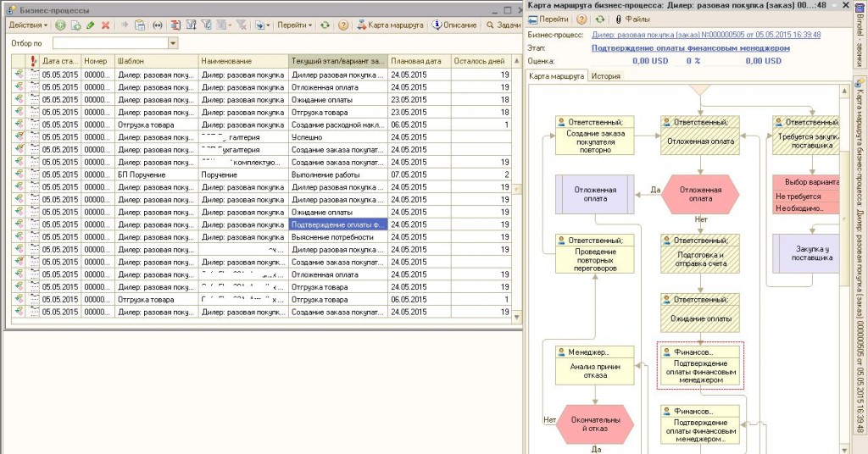Sort by Текущий этап/вариант column header

[337, 61]
